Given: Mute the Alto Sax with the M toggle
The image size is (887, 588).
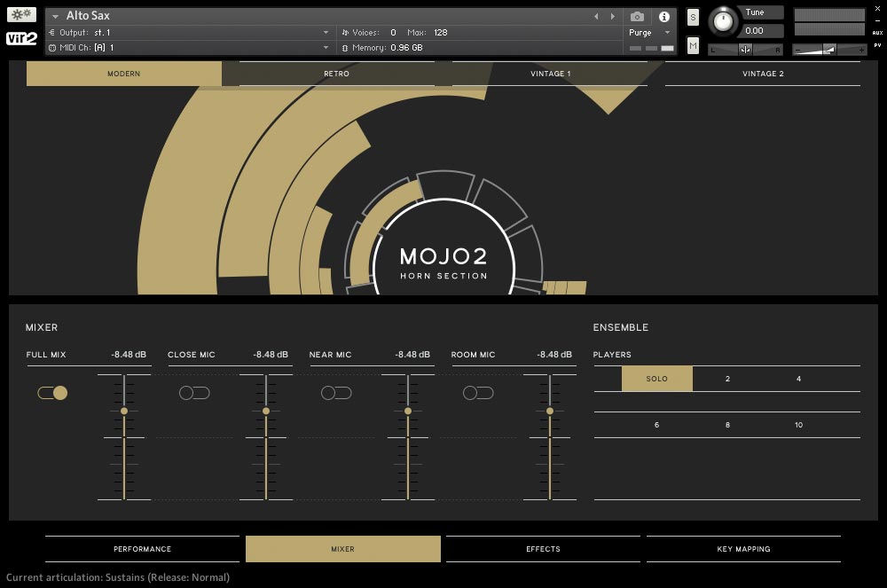Looking at the screenshot, I should (x=692, y=43).
